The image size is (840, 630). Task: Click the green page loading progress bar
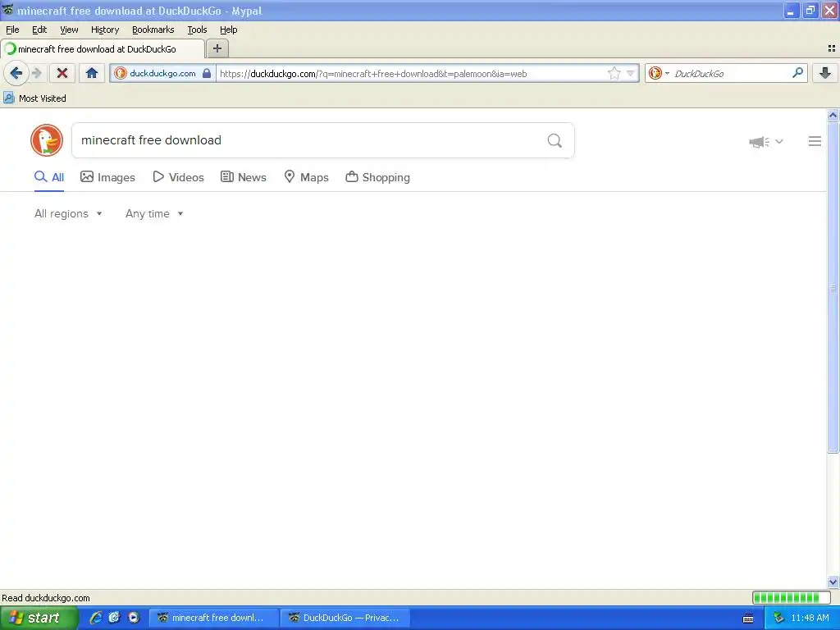point(791,597)
